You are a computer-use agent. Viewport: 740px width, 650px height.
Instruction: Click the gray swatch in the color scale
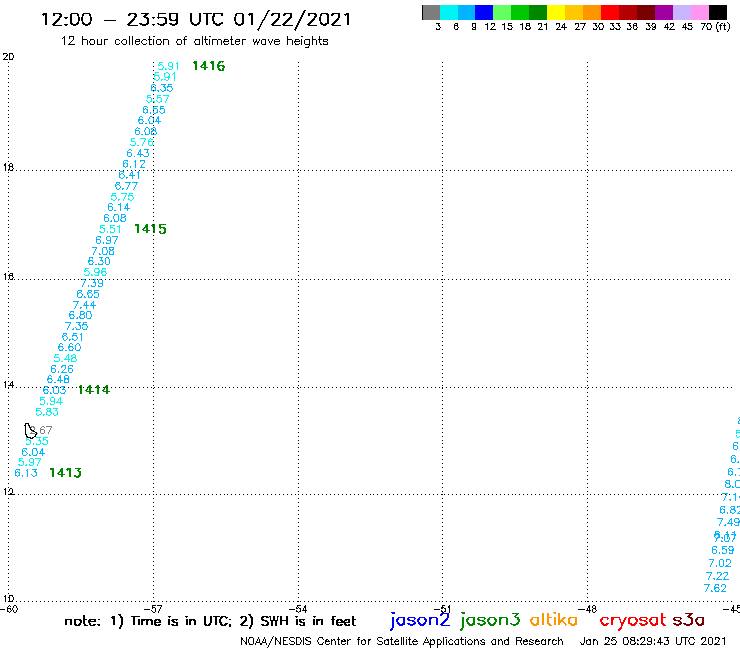click(x=431, y=12)
